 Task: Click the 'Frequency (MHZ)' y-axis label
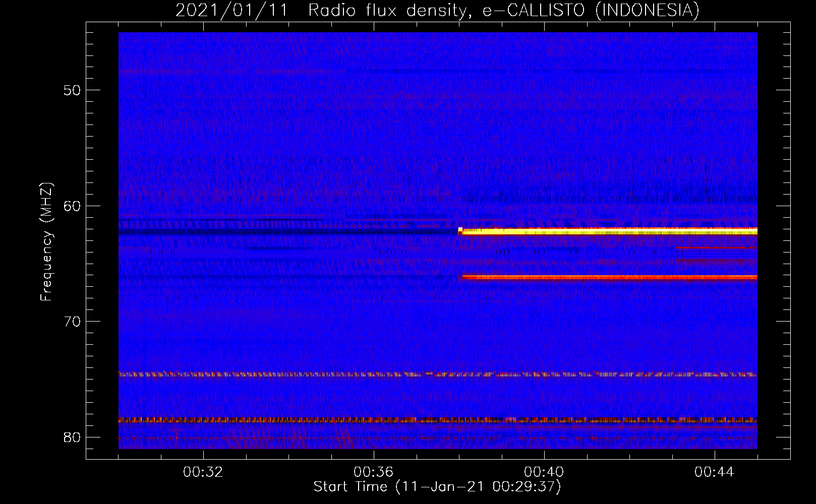point(46,242)
